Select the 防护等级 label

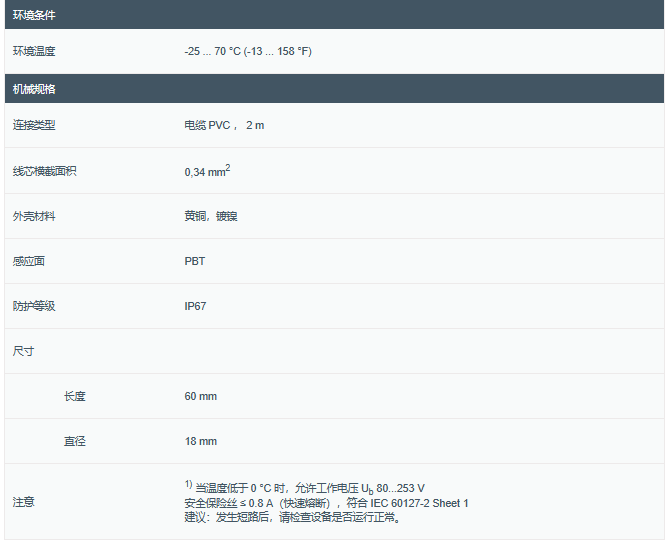coord(34,306)
